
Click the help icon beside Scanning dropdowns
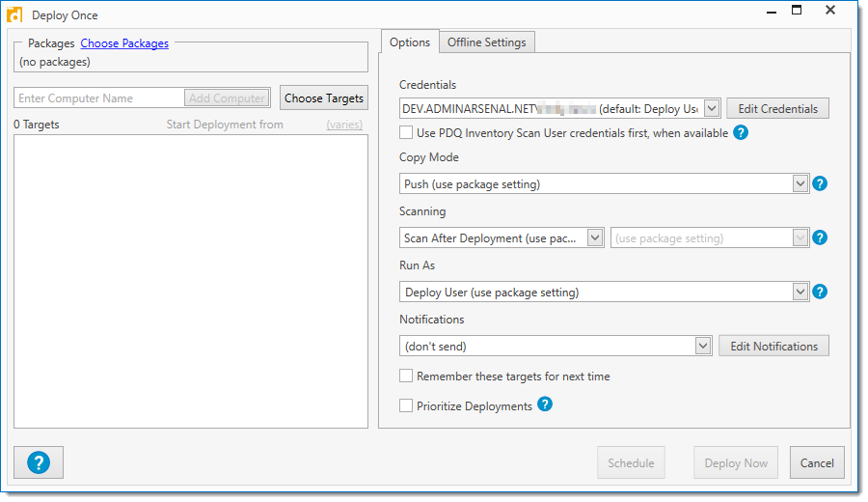click(x=820, y=237)
